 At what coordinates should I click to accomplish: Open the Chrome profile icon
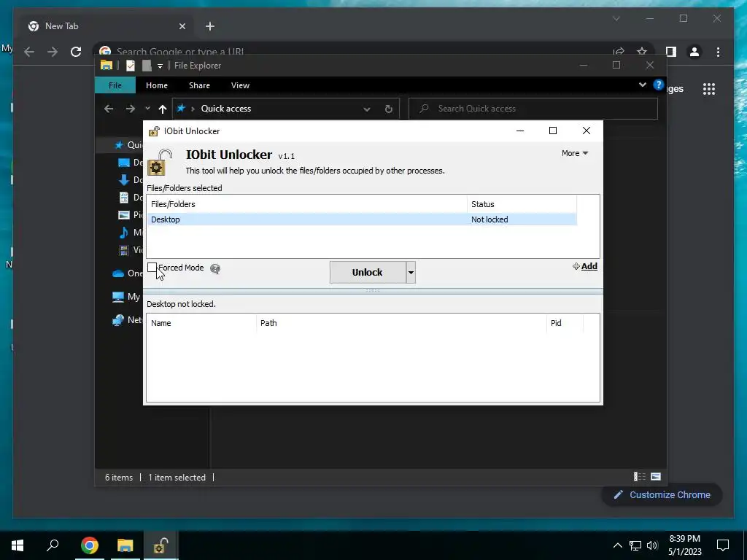click(x=694, y=52)
